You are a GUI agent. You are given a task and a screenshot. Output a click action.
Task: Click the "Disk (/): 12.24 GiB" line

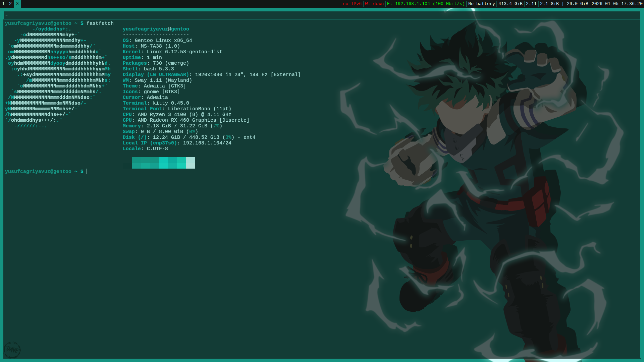tap(189, 137)
